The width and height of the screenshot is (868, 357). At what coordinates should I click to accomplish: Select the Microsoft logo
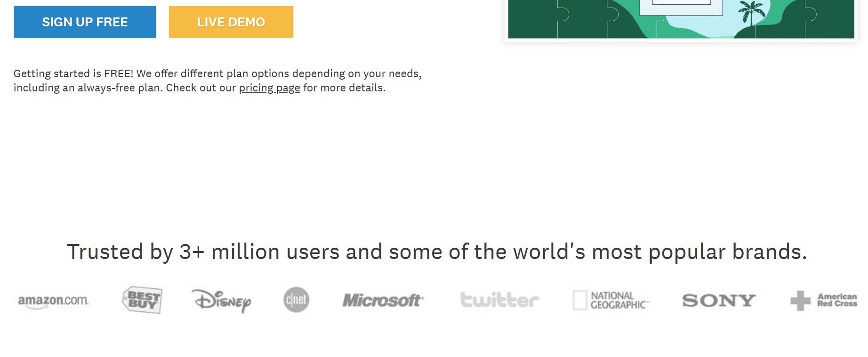[x=383, y=300]
